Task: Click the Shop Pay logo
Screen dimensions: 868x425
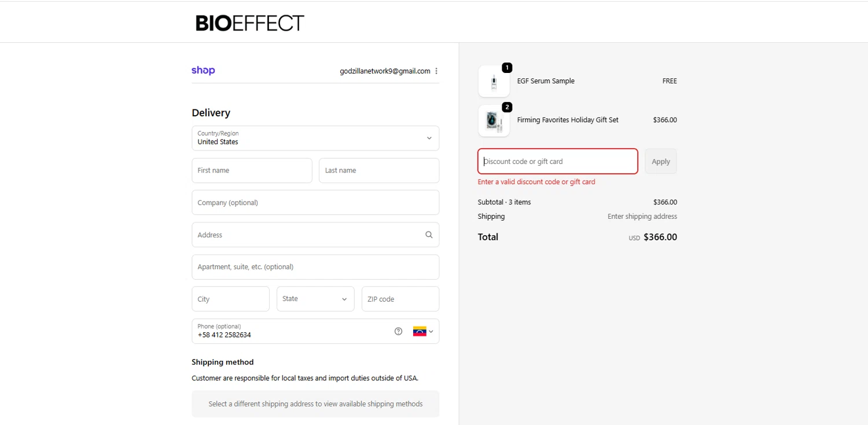Action: coord(203,71)
